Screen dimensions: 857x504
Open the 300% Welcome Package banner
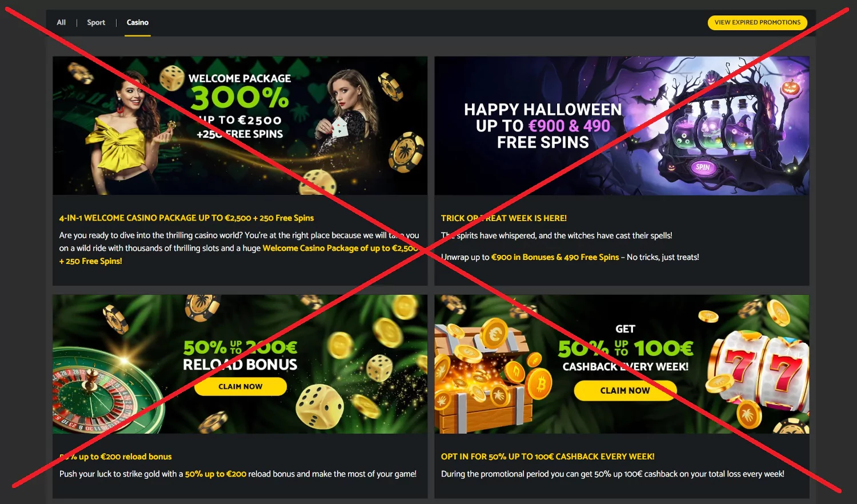(x=240, y=126)
